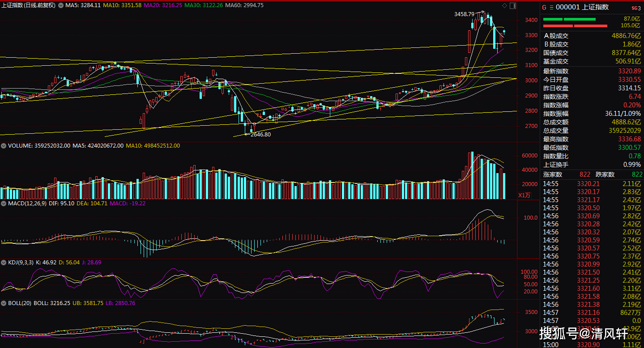This screenshot has height=348, width=644.
Task: Click the diamond marker icon above the chart
Action: click(x=505, y=5)
